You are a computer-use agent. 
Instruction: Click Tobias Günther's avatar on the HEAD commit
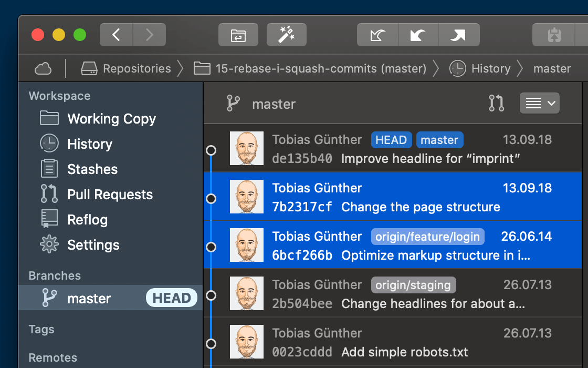click(x=247, y=148)
